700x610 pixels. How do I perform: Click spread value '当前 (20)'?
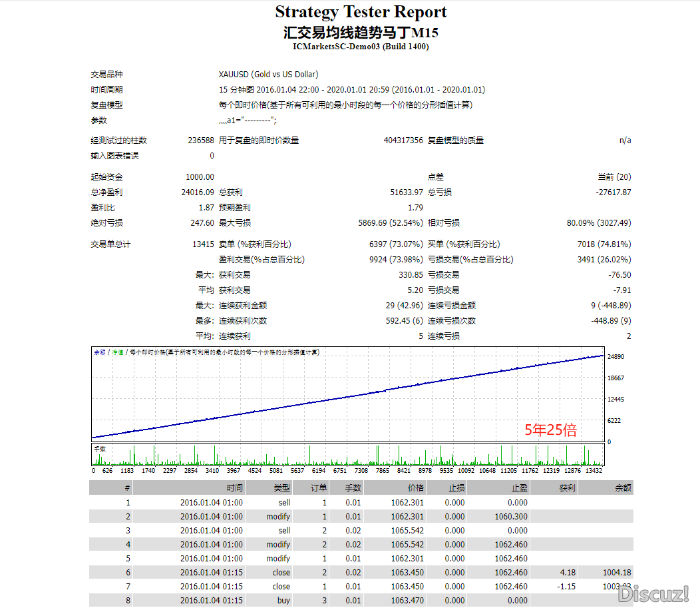[x=614, y=177]
